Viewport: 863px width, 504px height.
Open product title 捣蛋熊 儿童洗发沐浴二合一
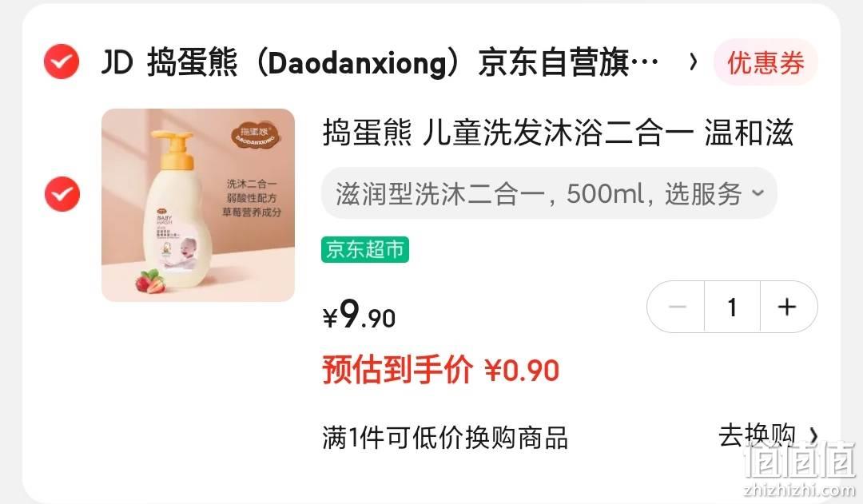[x=557, y=133]
